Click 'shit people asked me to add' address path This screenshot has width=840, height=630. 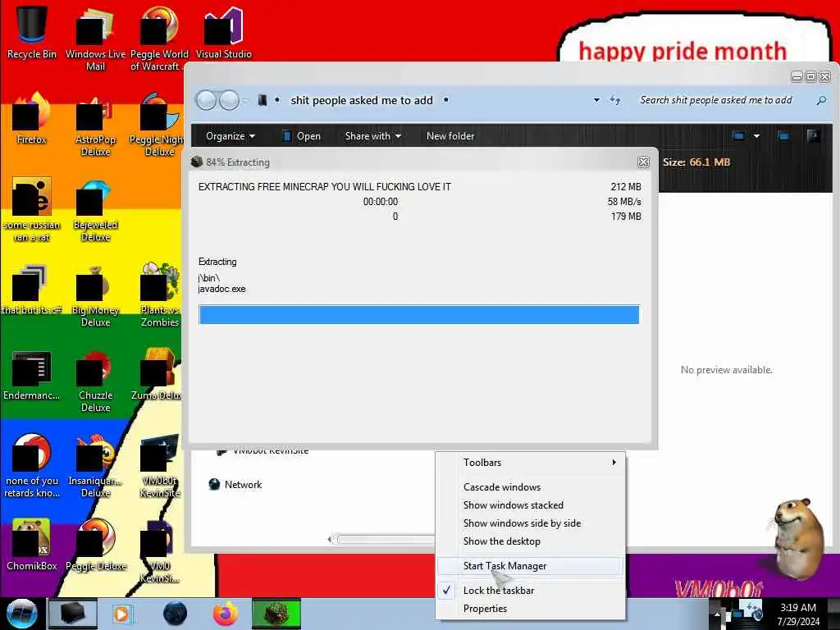click(362, 100)
